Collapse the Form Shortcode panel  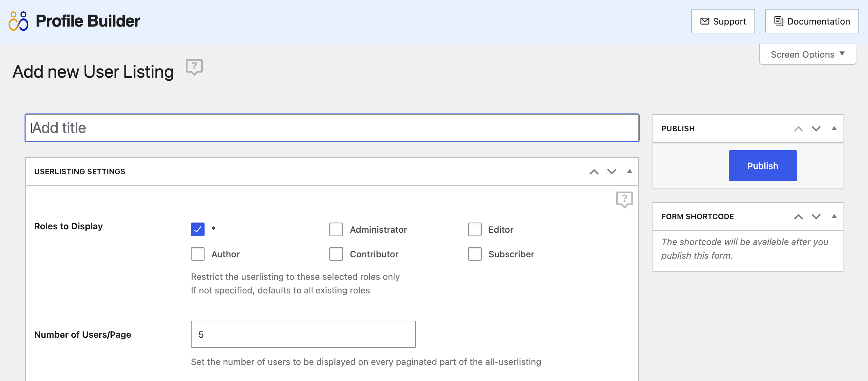834,216
